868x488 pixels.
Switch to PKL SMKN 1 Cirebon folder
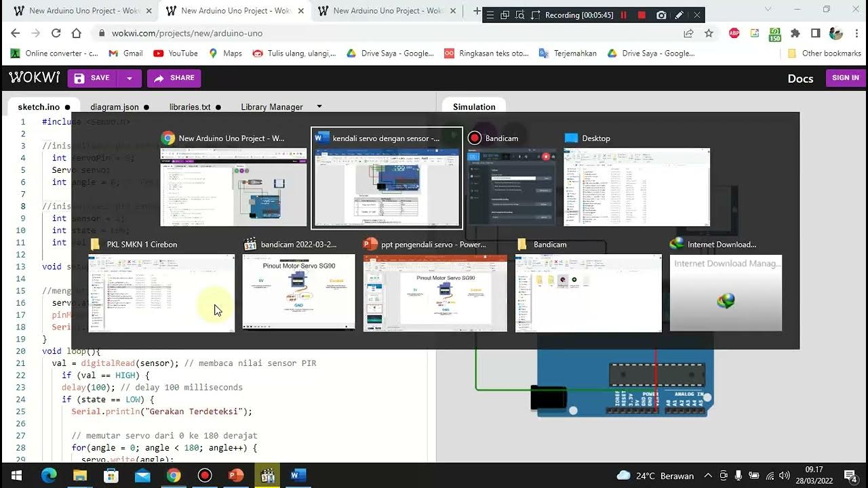(x=161, y=285)
